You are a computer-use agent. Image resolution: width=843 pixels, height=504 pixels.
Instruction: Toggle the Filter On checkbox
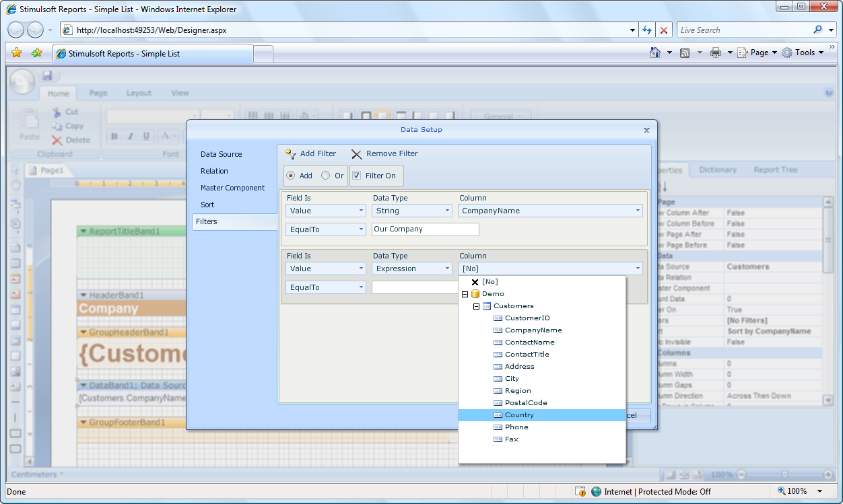tap(357, 176)
